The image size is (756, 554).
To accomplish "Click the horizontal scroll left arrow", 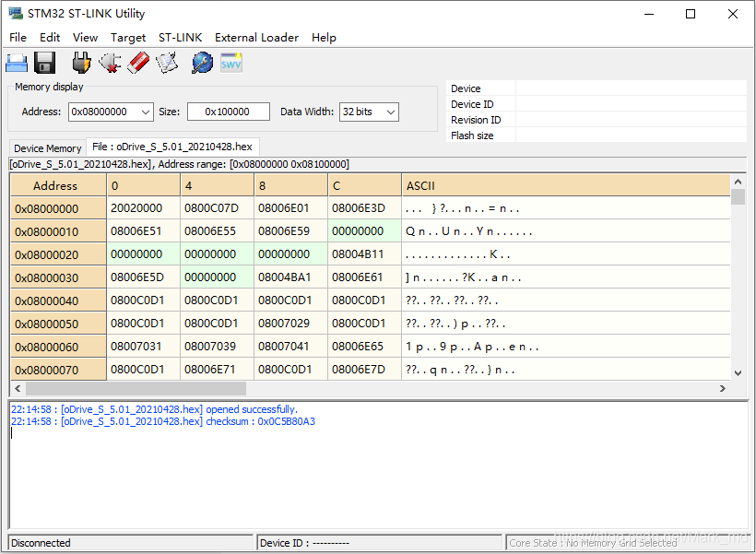I will coord(18,388).
